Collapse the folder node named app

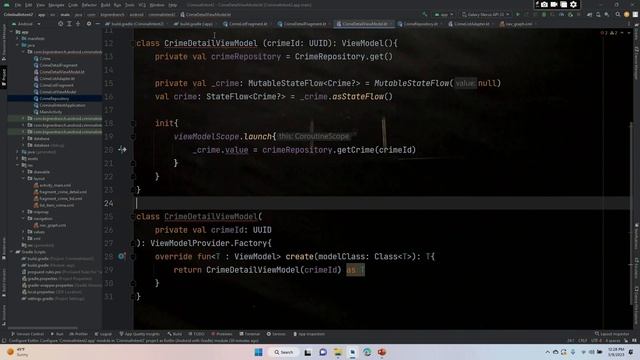point(11,32)
